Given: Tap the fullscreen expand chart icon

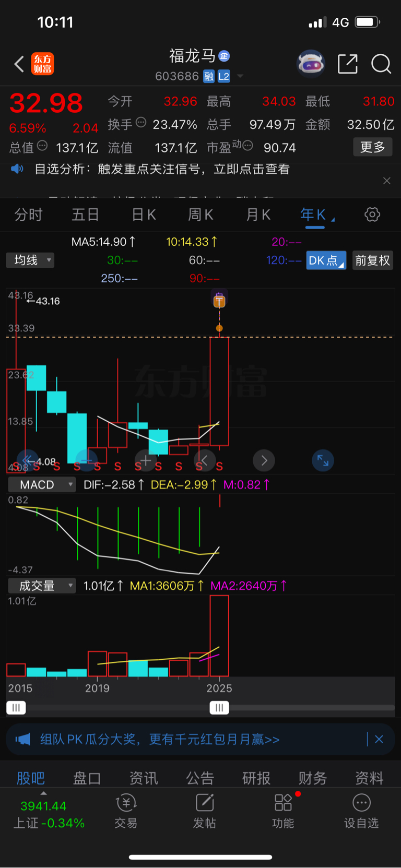Looking at the screenshot, I should [323, 460].
